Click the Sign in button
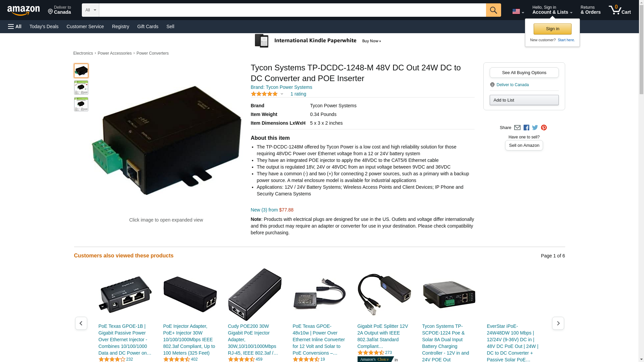The height and width of the screenshot is (362, 644). point(552,29)
